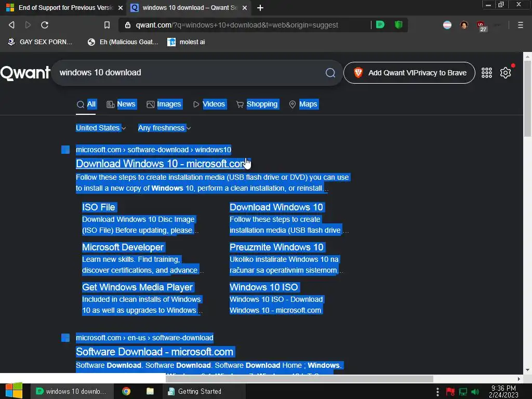Open the browser hamburger menu

tap(520, 25)
